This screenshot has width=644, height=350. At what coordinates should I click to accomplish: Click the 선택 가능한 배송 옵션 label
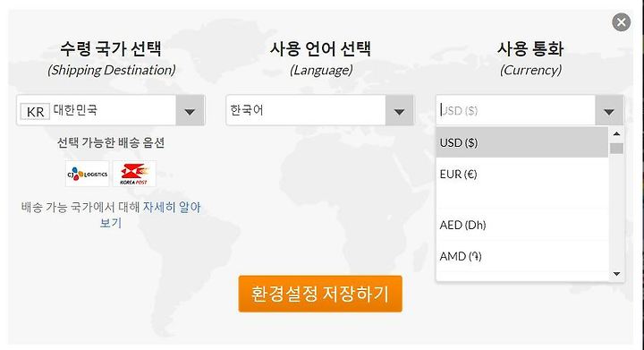(111, 142)
